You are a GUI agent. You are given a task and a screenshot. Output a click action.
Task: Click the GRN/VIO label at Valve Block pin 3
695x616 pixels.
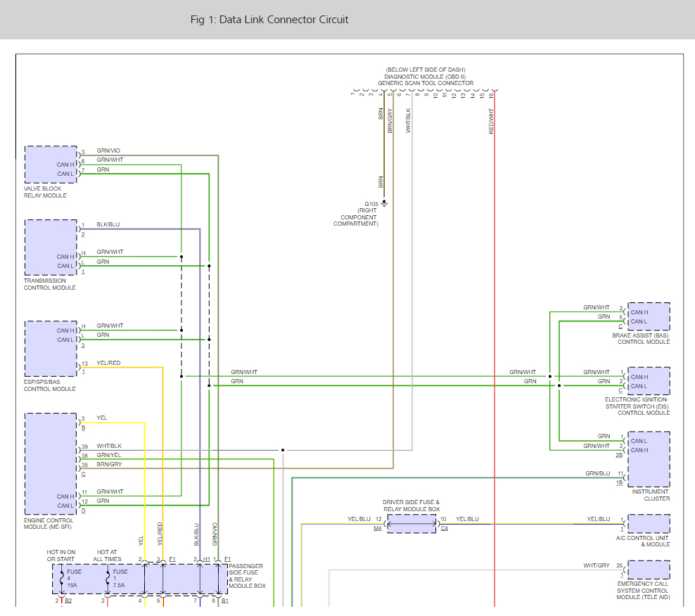pyautogui.click(x=108, y=150)
